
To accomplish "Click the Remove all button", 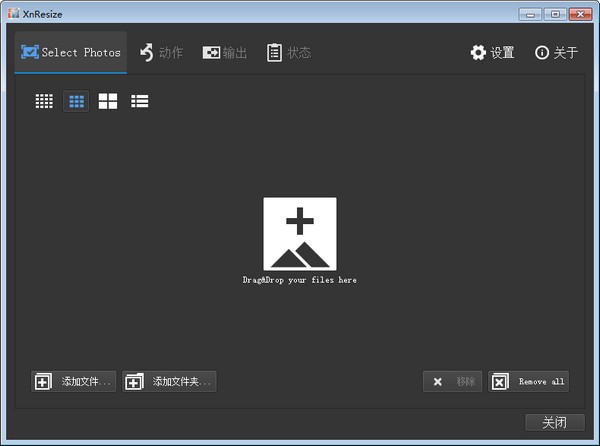I will [528, 381].
